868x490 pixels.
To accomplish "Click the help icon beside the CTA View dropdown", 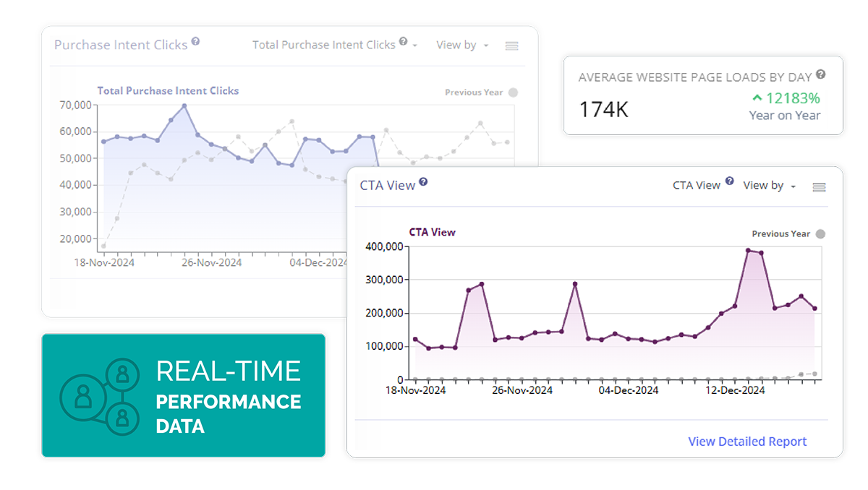I will [730, 181].
